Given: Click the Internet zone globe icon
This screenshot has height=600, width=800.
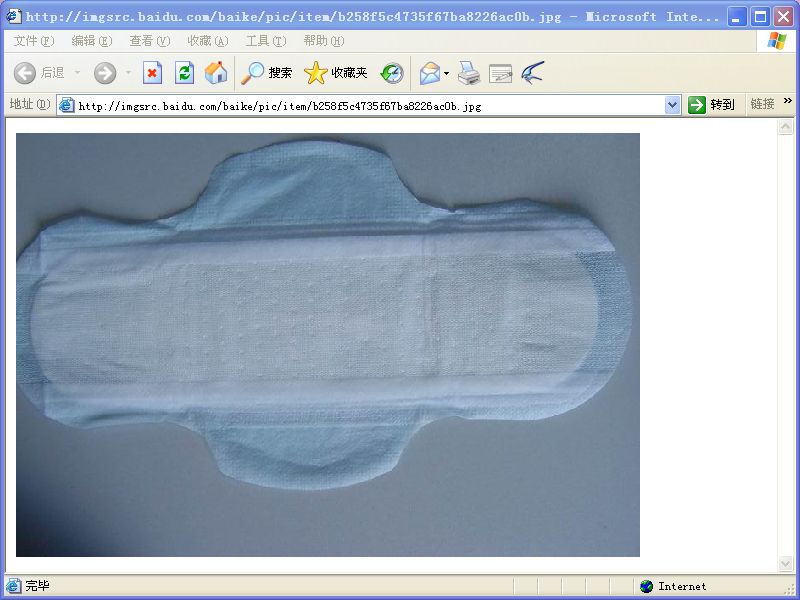Looking at the screenshot, I should click(x=646, y=586).
